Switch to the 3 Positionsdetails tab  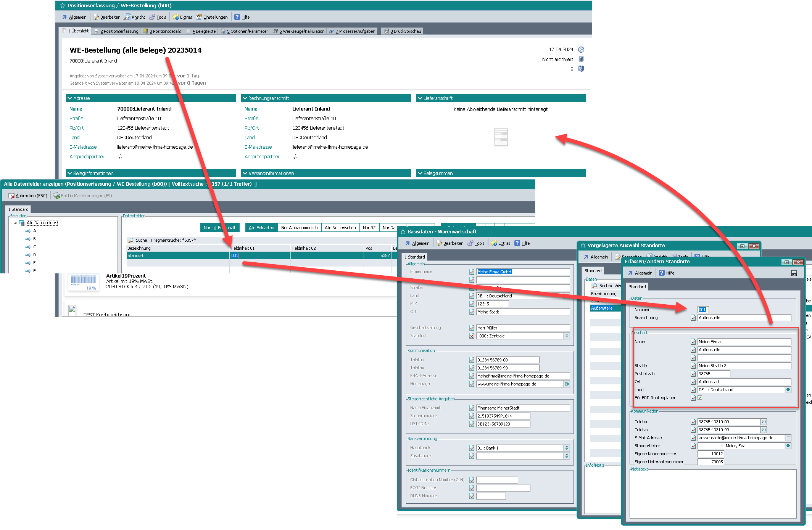(x=162, y=31)
